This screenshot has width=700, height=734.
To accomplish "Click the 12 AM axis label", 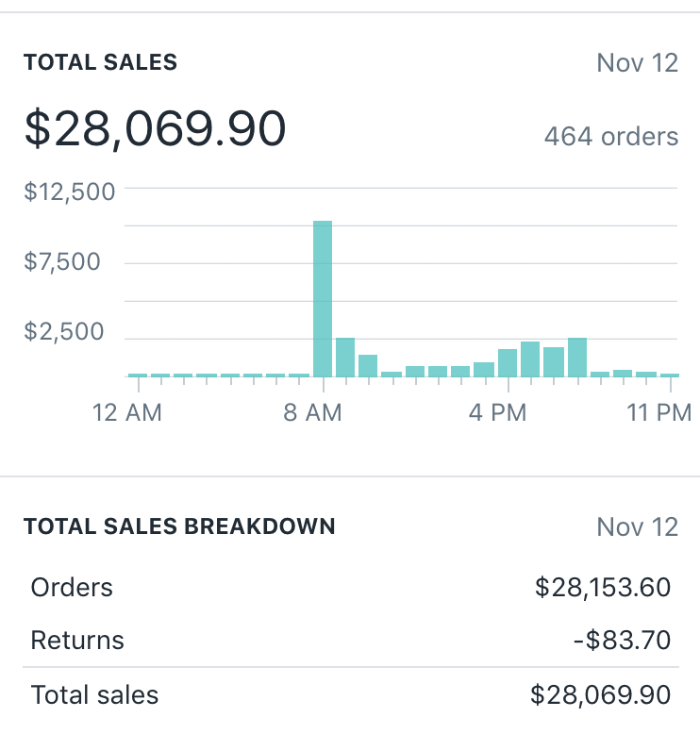I will pos(127,412).
